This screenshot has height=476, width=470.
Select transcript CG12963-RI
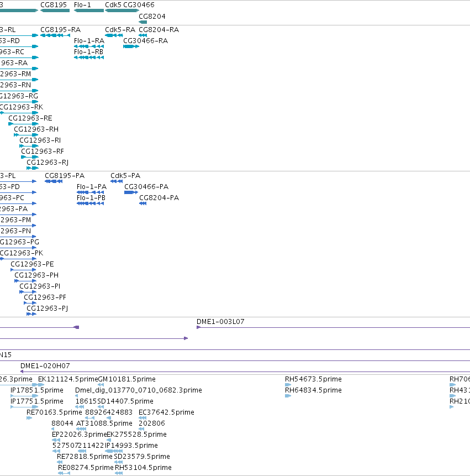29,146
